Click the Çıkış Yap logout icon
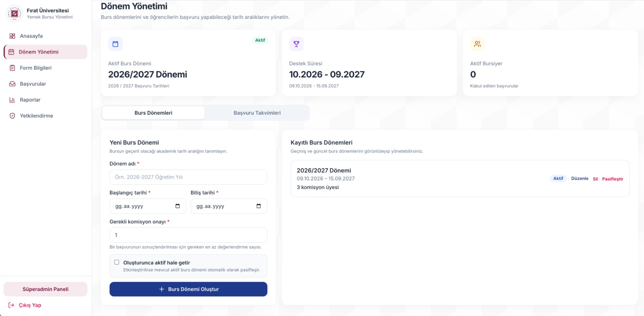Viewport: 644px width, 316px height. click(x=11, y=305)
